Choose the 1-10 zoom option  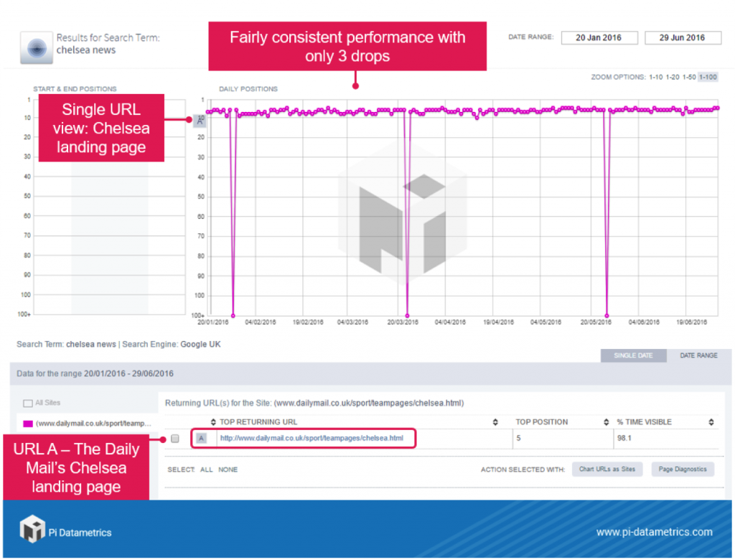click(x=656, y=77)
